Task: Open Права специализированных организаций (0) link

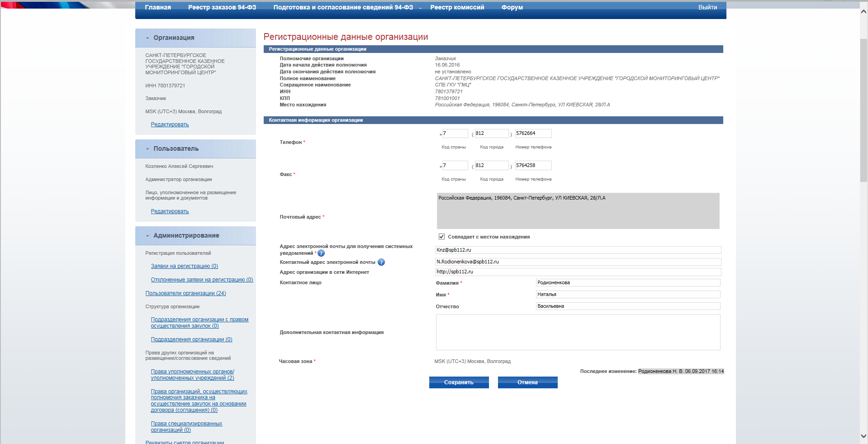Action: click(x=186, y=427)
